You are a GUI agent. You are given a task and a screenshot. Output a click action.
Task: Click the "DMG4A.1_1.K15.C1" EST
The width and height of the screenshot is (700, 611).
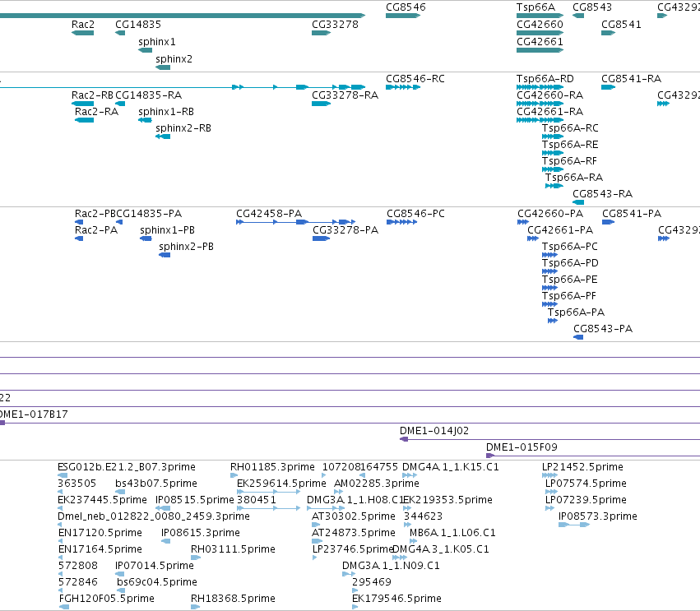pos(451,468)
